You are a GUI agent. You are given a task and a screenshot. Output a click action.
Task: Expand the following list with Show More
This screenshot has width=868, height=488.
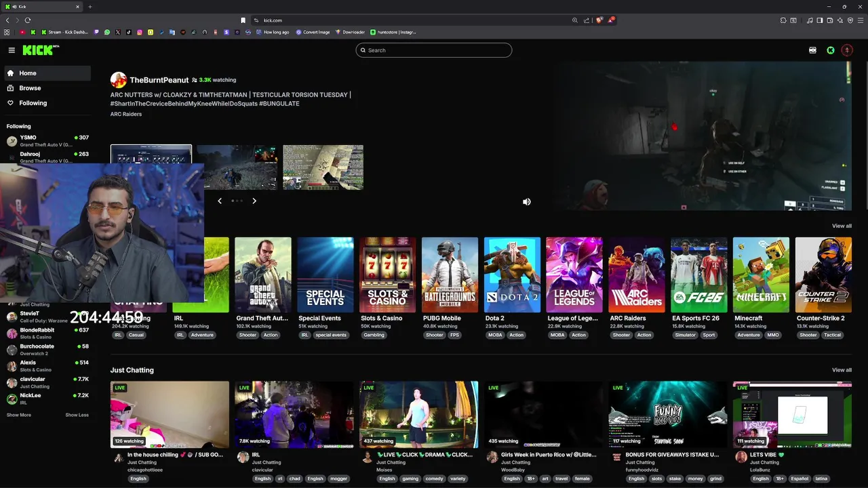pos(19,415)
